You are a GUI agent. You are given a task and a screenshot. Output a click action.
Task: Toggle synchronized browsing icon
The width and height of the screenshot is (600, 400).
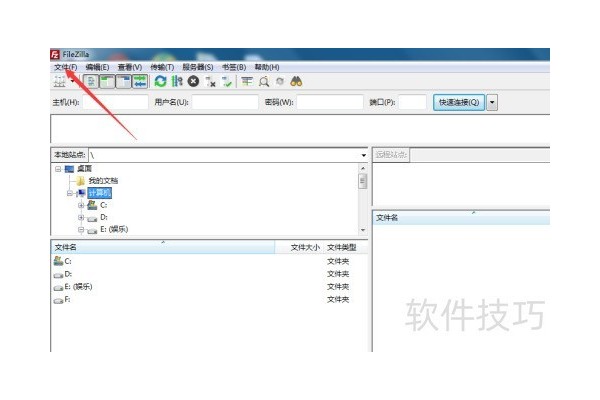pos(280,81)
